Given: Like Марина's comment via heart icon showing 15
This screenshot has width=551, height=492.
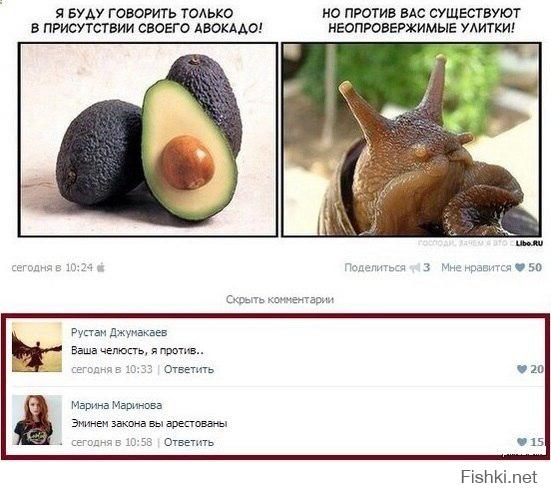Looking at the screenshot, I should coord(522,442).
